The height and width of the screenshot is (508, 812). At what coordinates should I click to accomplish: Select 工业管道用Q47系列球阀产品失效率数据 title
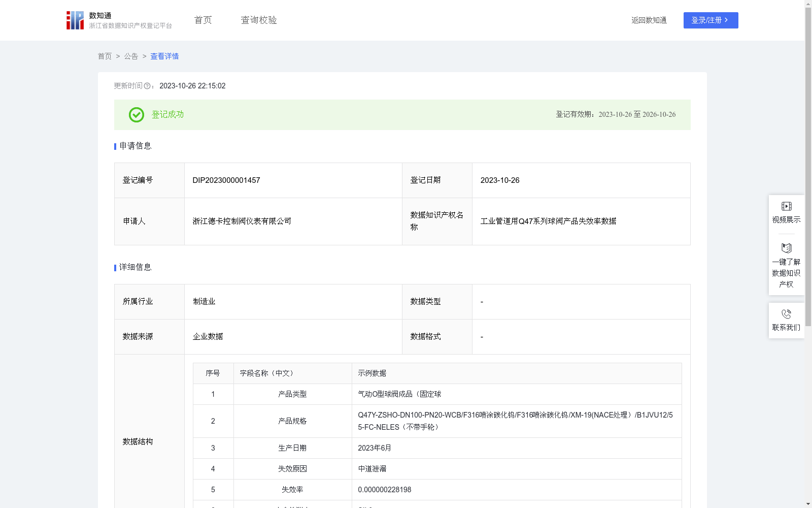[548, 221]
